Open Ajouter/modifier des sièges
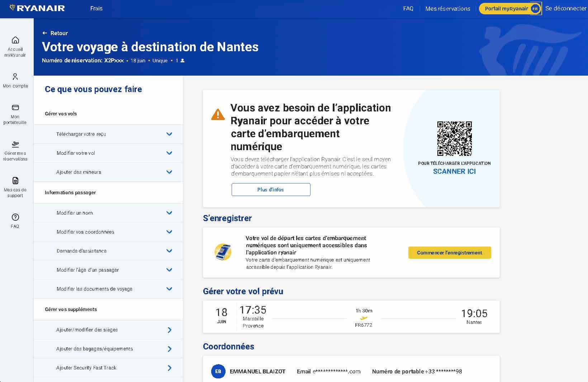Viewport: 588px width, 382px height. 108,330
